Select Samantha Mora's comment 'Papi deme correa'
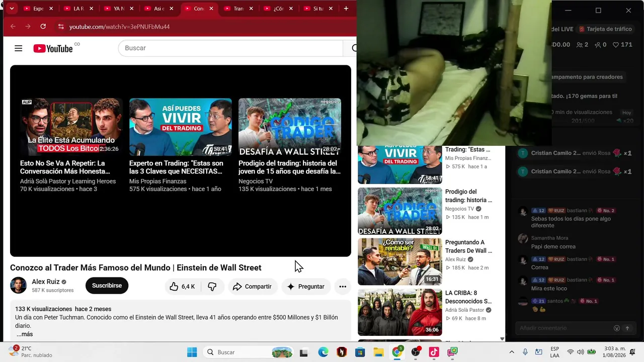The image size is (644, 362). tap(553, 246)
